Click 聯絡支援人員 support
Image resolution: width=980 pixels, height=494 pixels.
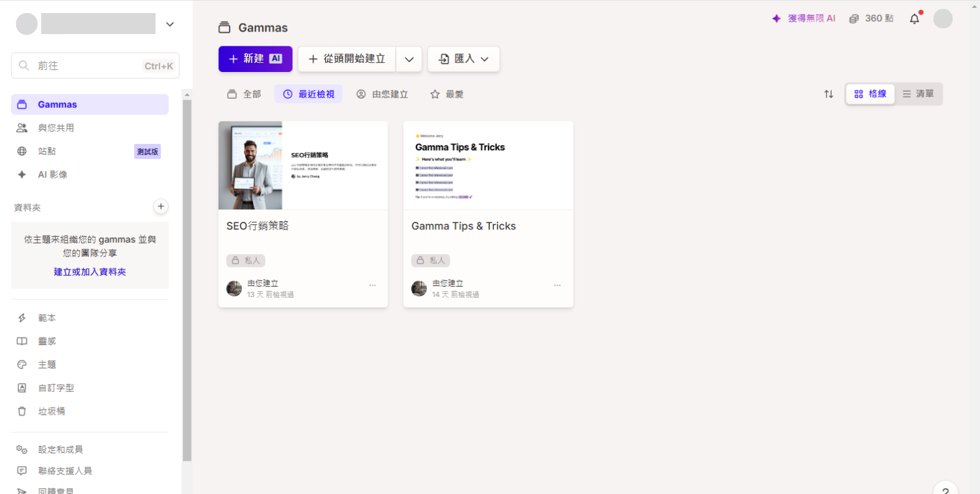90,470
